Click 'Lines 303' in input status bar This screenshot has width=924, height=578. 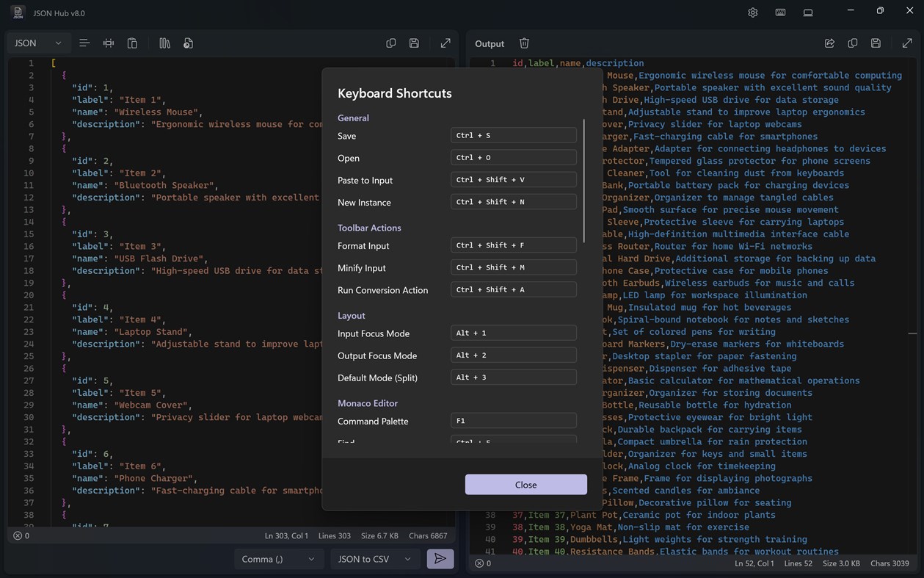[x=335, y=535]
